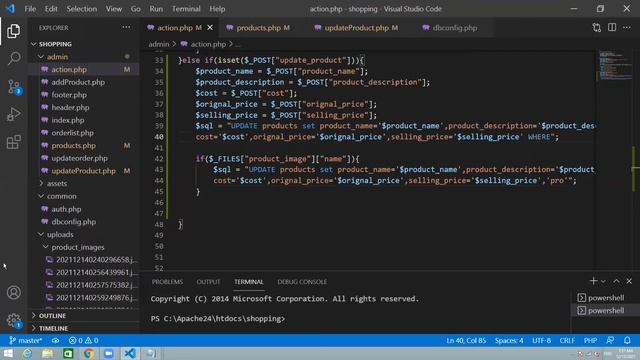The height and width of the screenshot is (360, 640).
Task: Open File Explorer from the taskbar
Action: (x=48, y=353)
